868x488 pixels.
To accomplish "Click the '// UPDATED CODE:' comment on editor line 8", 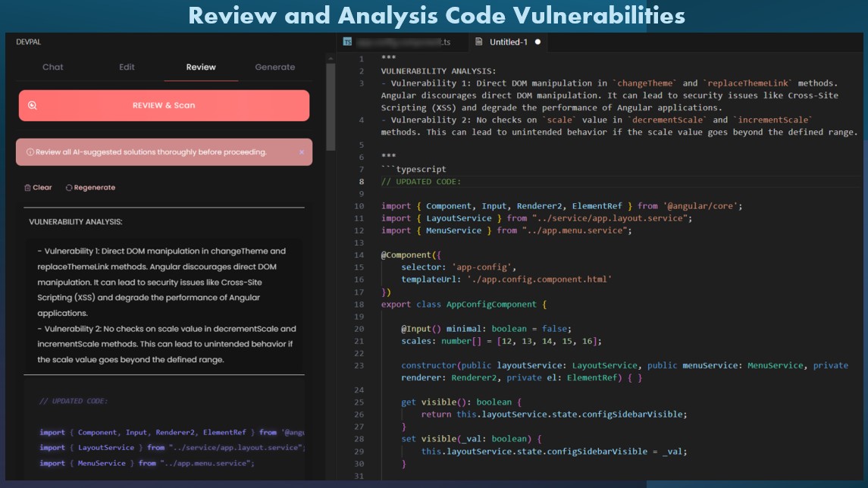I will click(421, 181).
